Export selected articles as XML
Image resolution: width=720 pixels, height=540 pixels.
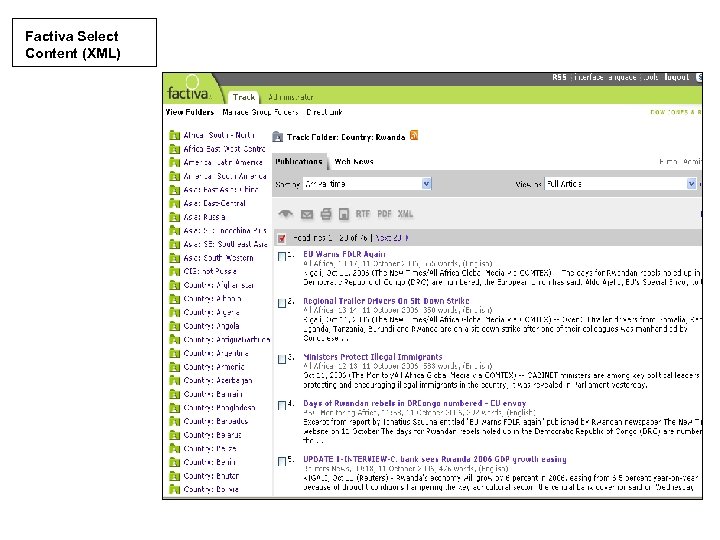[405, 214]
